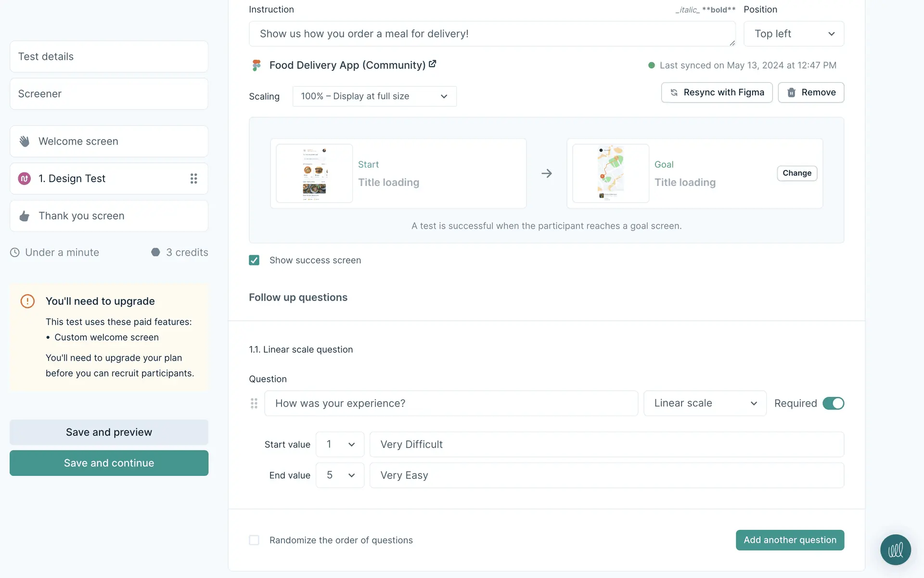Click Resync with Figma button
Viewport: 924px width, 578px height.
[717, 92]
